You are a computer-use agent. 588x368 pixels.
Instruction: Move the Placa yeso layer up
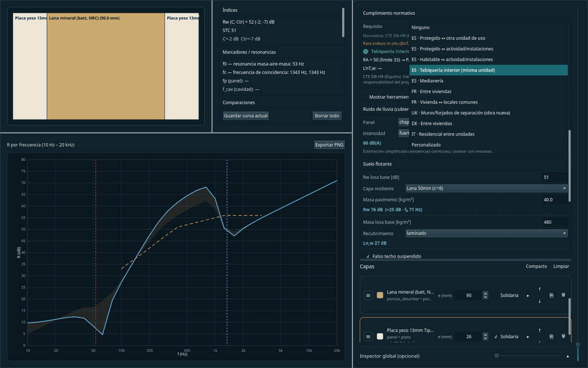pos(539,330)
